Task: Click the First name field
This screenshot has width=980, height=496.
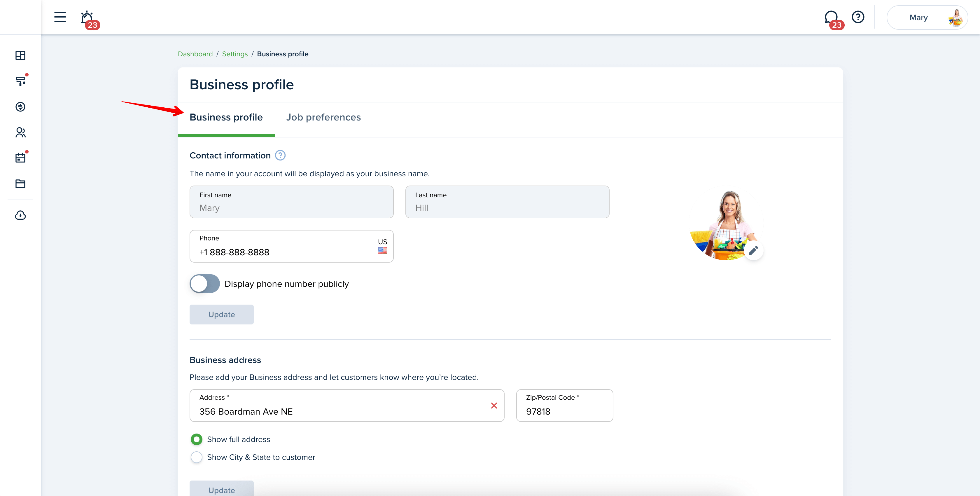Action: 291,202
